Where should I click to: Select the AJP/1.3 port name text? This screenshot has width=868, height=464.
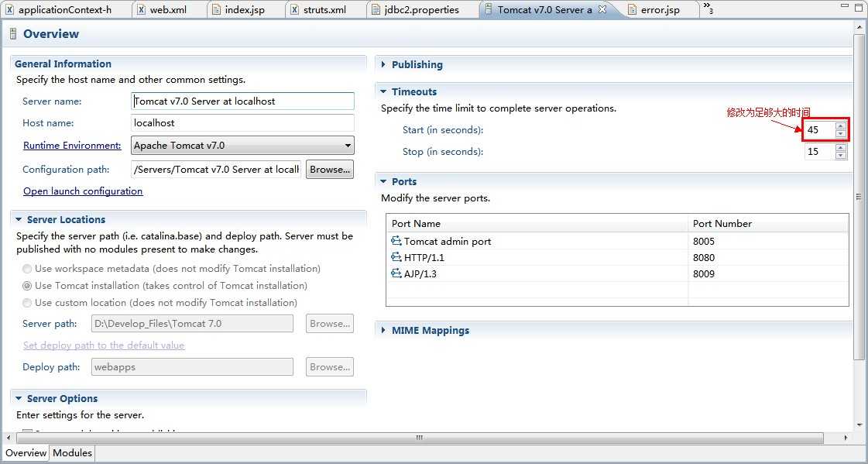click(x=420, y=273)
